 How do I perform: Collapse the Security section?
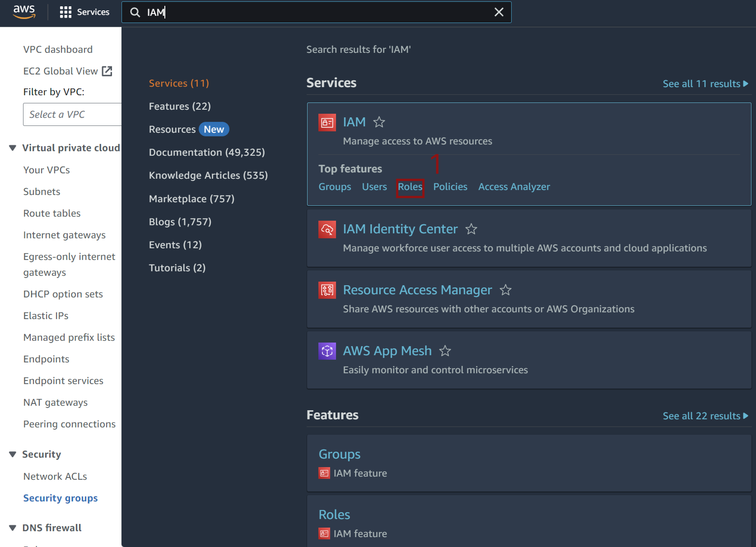pos(13,454)
